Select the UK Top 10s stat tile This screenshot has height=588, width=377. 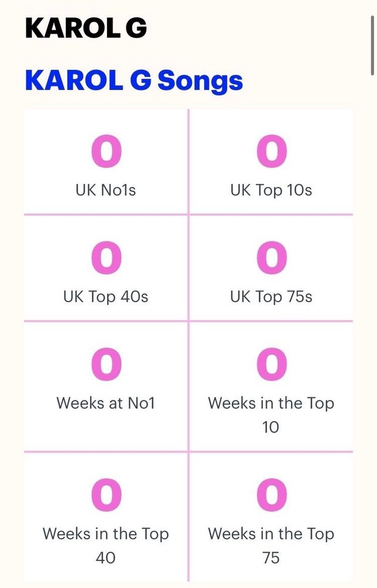tap(271, 162)
